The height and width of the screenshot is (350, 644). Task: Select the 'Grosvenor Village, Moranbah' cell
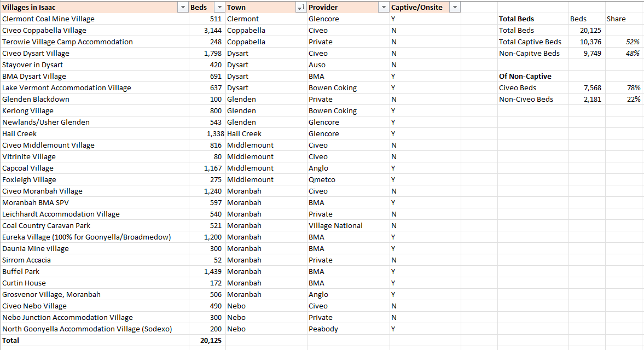point(95,295)
